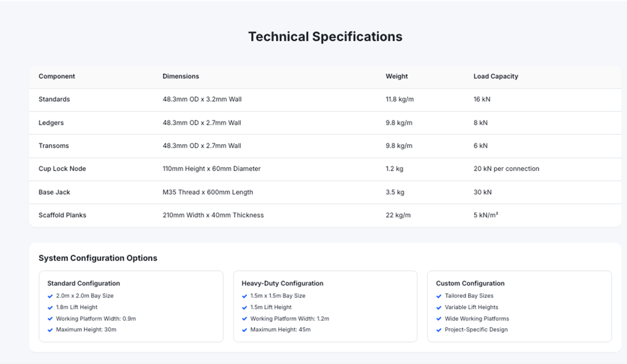Click the checkmark next to Project-Specific Design
The image size is (627, 364).
coord(439,330)
